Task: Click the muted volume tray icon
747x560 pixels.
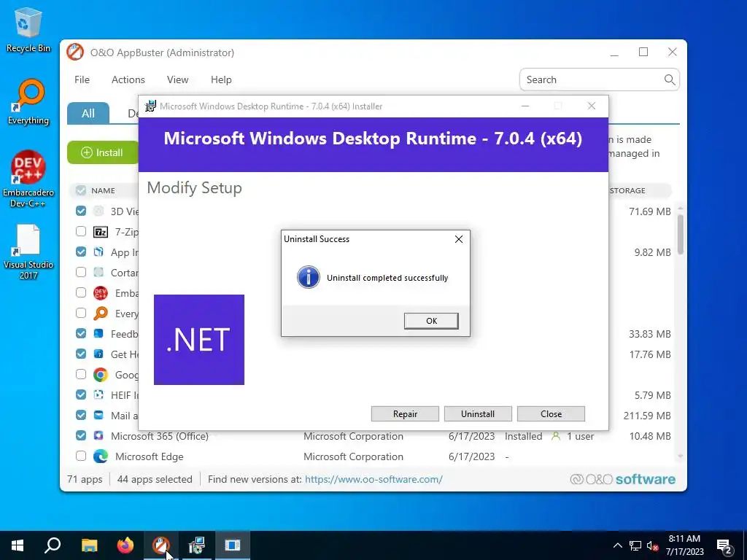Action: click(x=653, y=545)
